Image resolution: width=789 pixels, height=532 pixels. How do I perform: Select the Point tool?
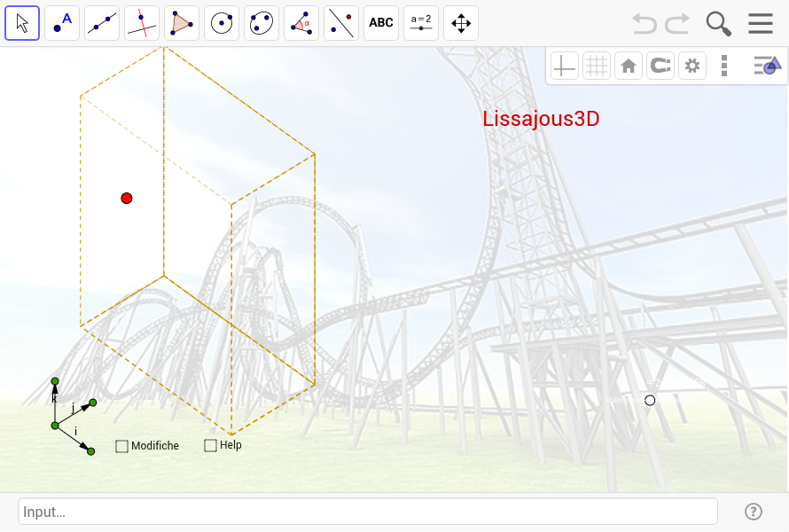click(x=62, y=23)
